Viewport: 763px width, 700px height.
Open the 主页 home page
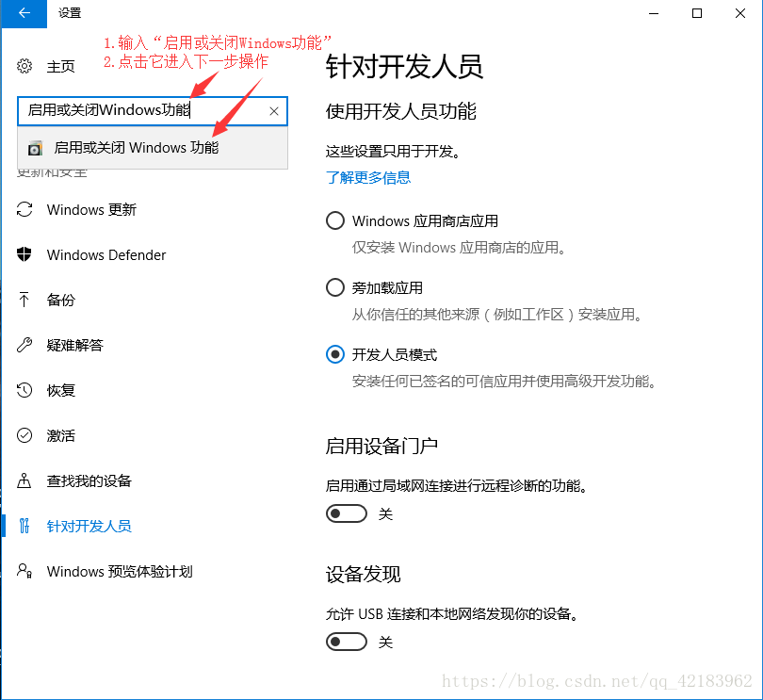click(x=61, y=66)
